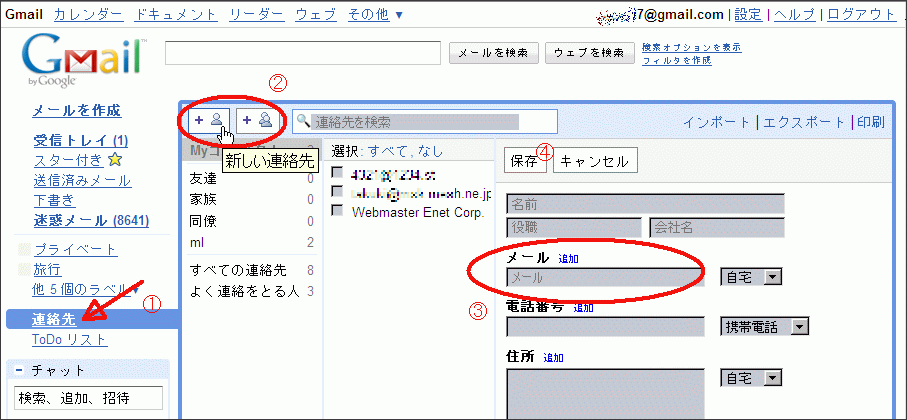Screen dimensions: 907x420
Task: Click the star icon beside スター付き
Action: [115, 159]
